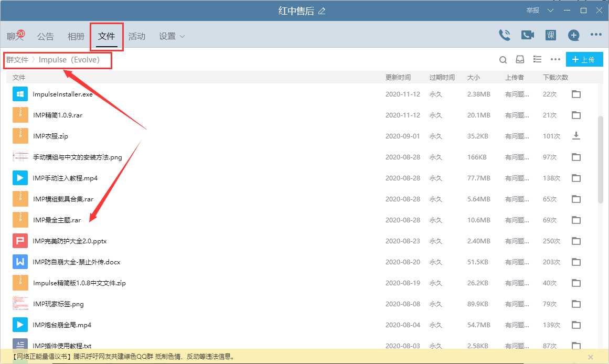This screenshot has width=609, height=364.
Task: Open the more options dots in header
Action: pyautogui.click(x=596, y=35)
